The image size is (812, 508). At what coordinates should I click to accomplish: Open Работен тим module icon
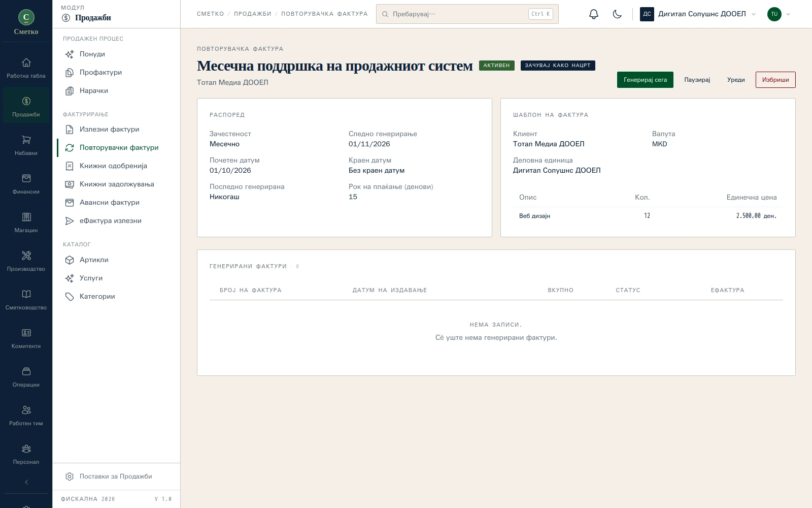pyautogui.click(x=26, y=416)
